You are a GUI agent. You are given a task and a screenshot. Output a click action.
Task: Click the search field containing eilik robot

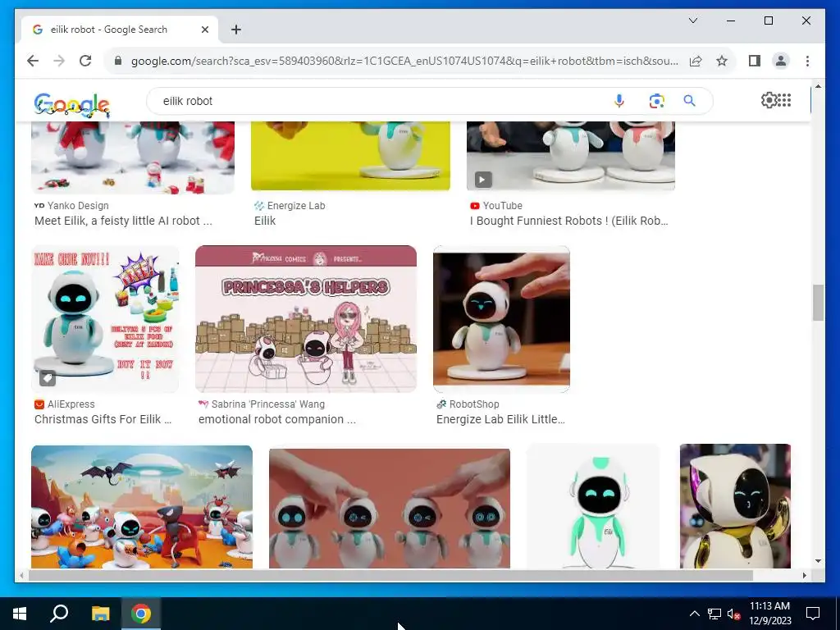375,101
